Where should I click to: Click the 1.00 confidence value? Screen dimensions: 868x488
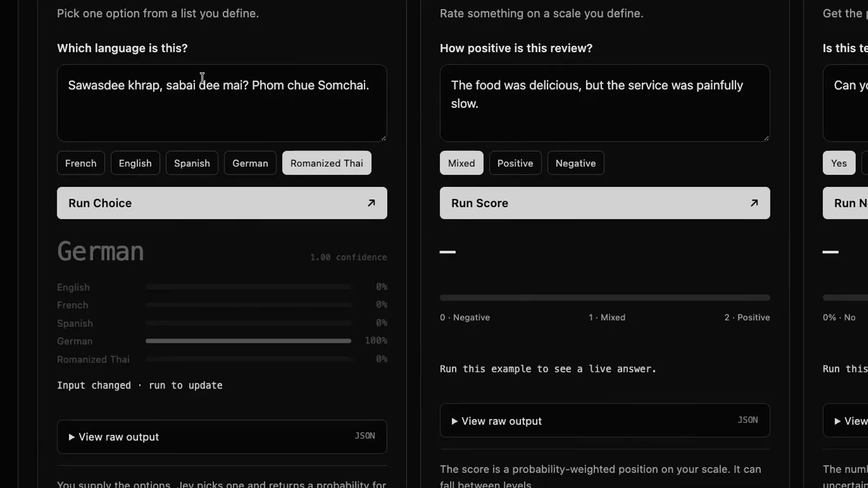click(348, 257)
